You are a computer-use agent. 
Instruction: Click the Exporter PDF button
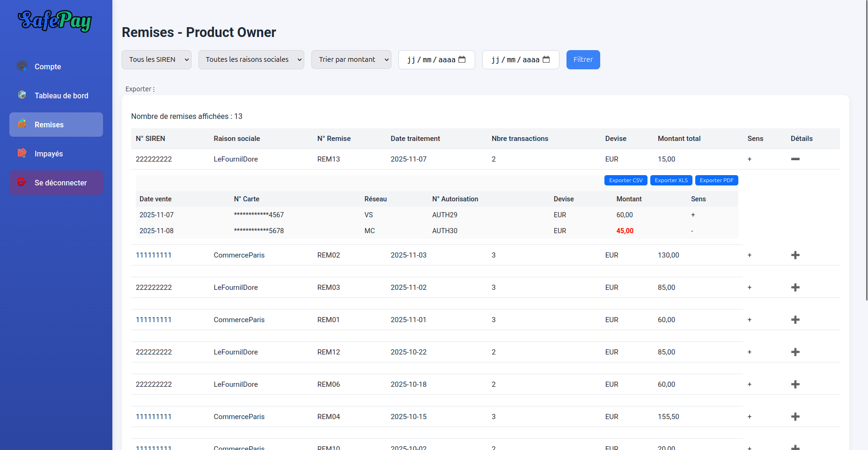[x=716, y=180]
